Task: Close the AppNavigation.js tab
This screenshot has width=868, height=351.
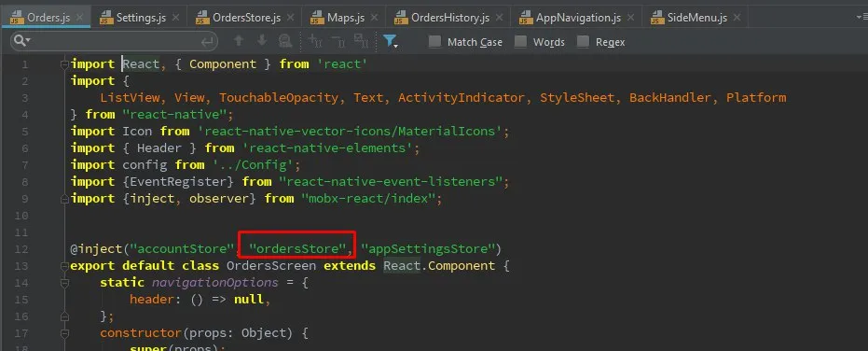Action: click(x=631, y=18)
